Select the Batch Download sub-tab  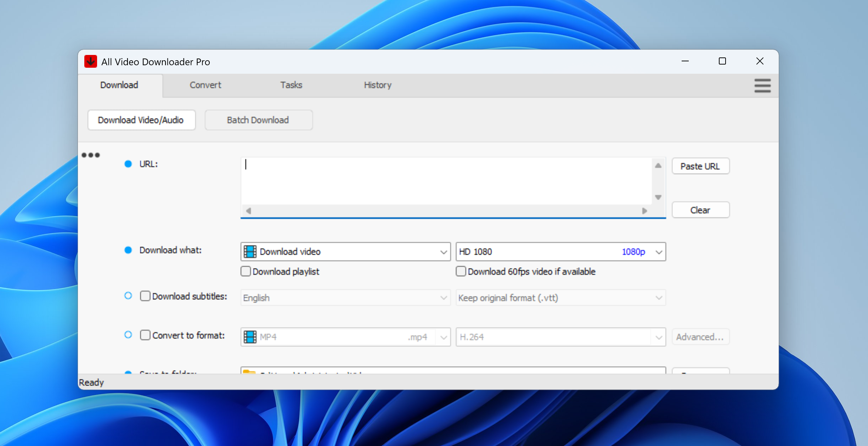[259, 120]
